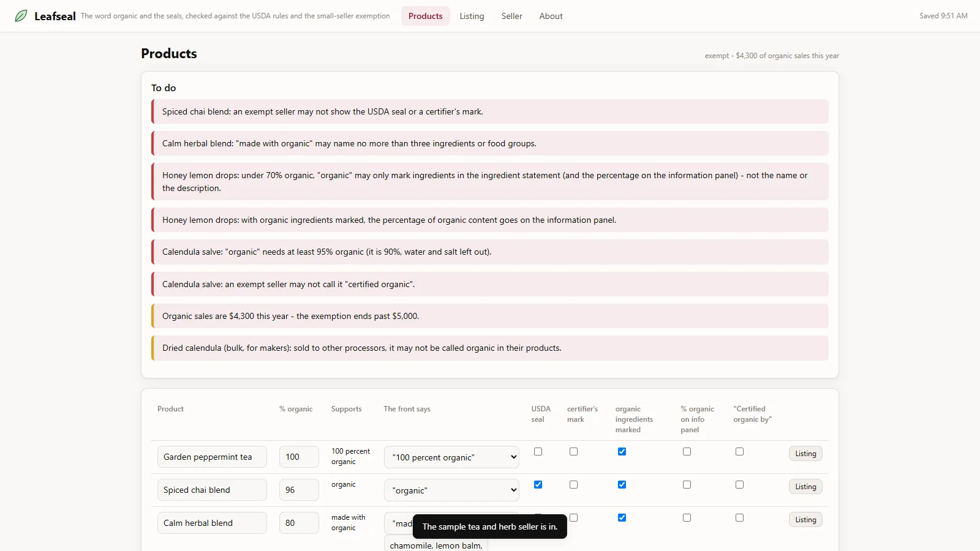The width and height of the screenshot is (980, 551).
Task: Click the Dried calendula bulk warning item
Action: click(x=490, y=348)
